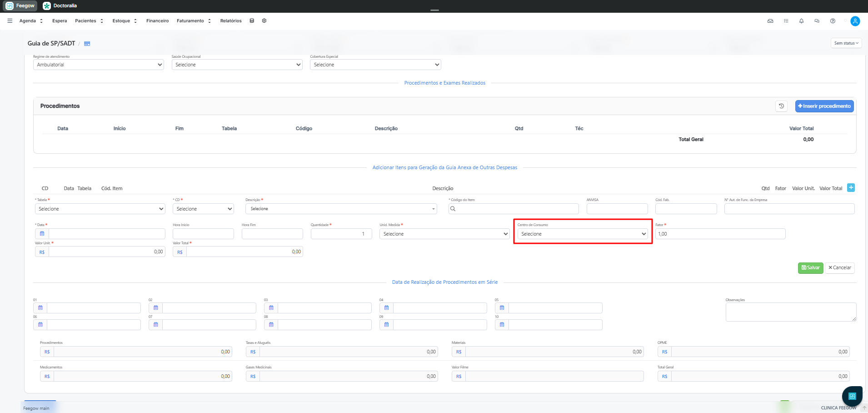Open the Feegow floating assistant widget

tap(852, 396)
